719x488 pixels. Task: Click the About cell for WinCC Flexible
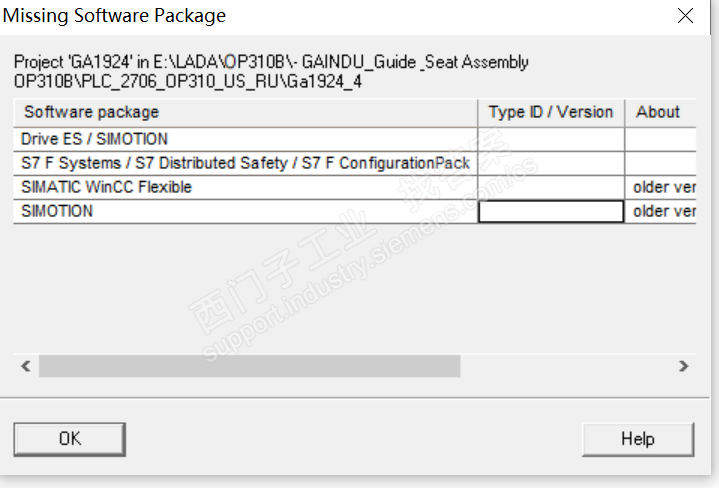[x=662, y=187]
